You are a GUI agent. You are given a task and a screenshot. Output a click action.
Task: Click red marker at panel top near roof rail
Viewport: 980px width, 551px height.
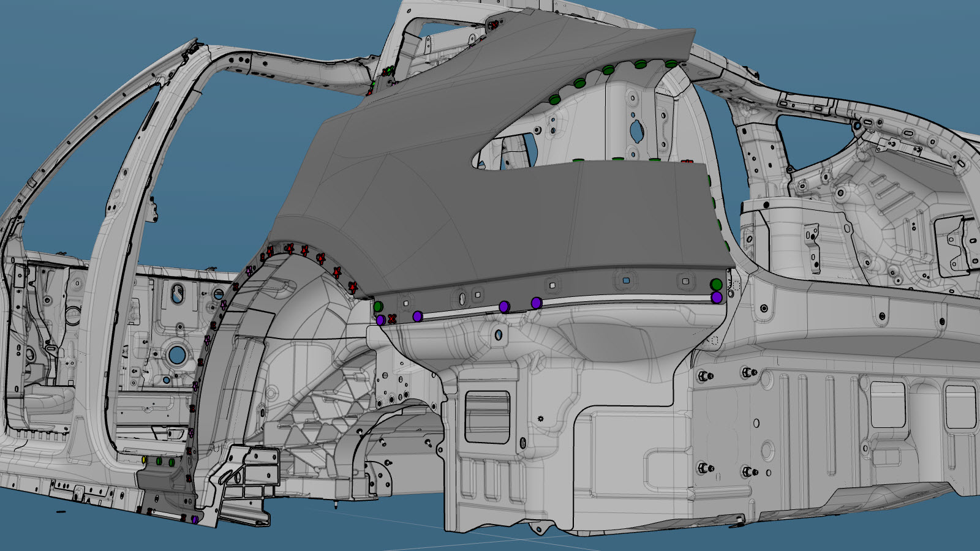pos(493,25)
